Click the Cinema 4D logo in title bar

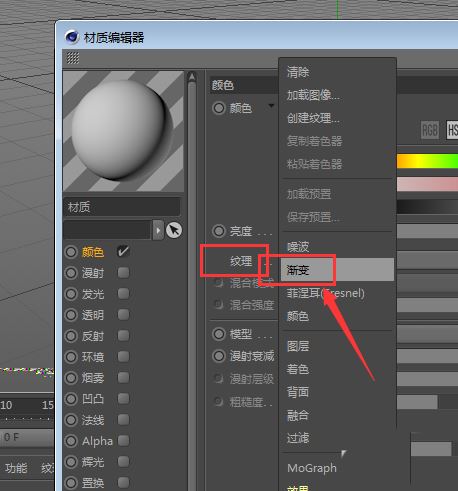[72, 37]
